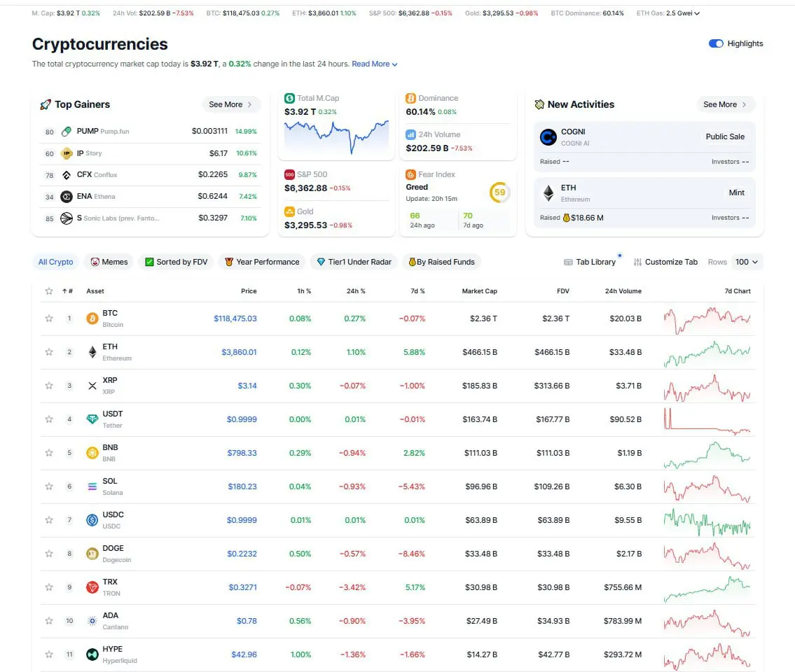Star the TRX row
This screenshot has width=795, height=672.
click(x=49, y=587)
